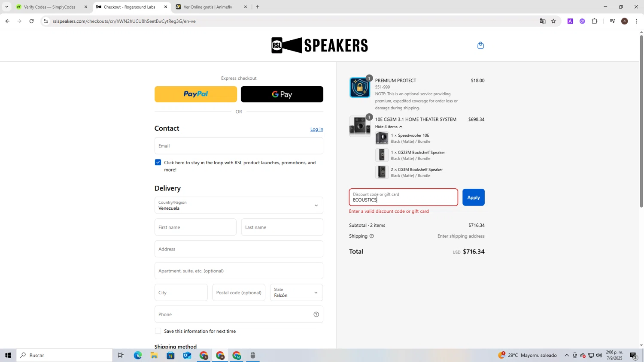
Task: Click the browser forward arrow
Action: click(x=19, y=21)
